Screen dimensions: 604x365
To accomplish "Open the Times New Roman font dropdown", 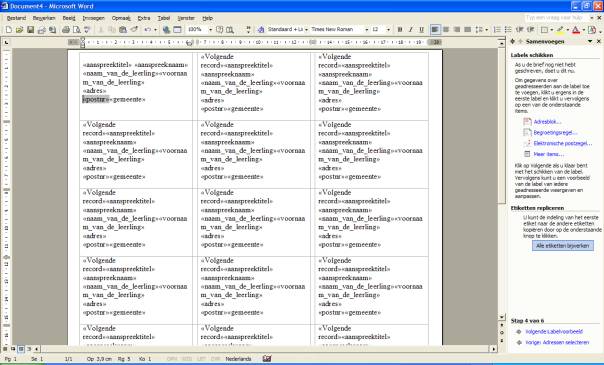I will pyautogui.click(x=366, y=30).
